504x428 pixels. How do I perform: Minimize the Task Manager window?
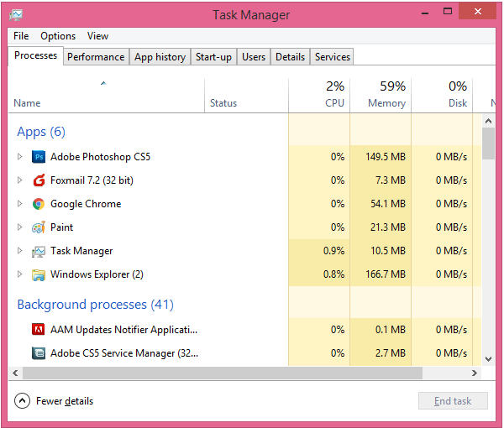point(425,13)
